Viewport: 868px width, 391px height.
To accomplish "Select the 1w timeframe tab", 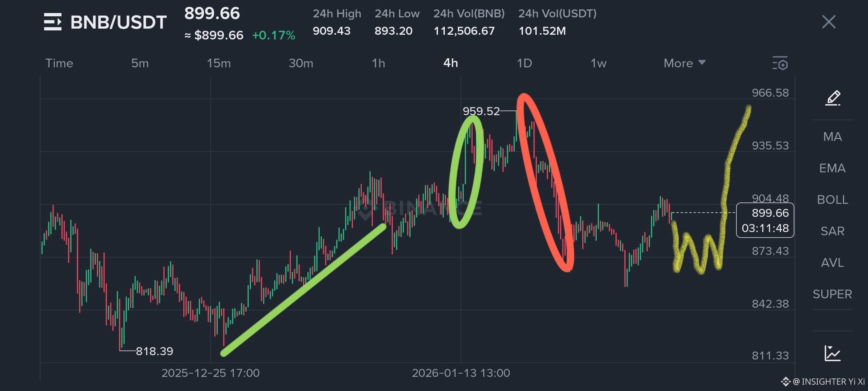I will (x=598, y=63).
